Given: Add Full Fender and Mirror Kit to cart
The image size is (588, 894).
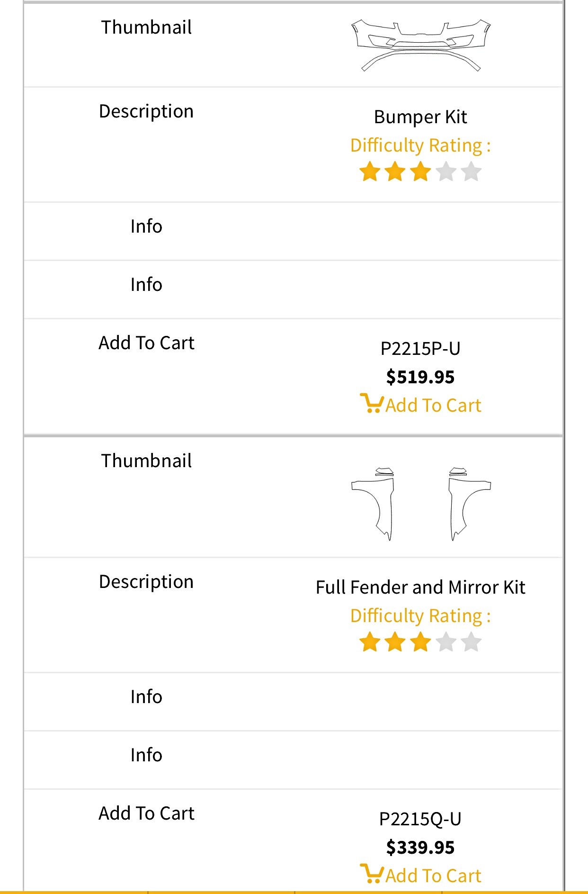Looking at the screenshot, I should [420, 876].
